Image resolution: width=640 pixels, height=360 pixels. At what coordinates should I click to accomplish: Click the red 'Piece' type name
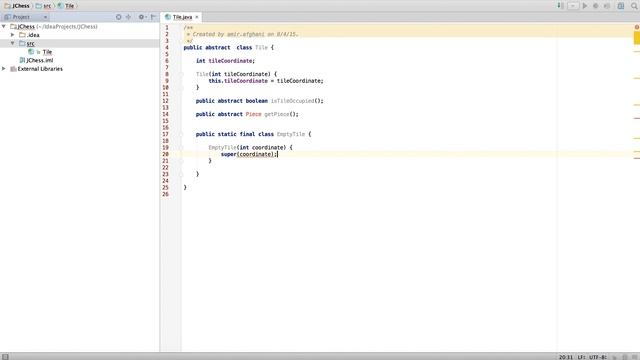point(253,114)
